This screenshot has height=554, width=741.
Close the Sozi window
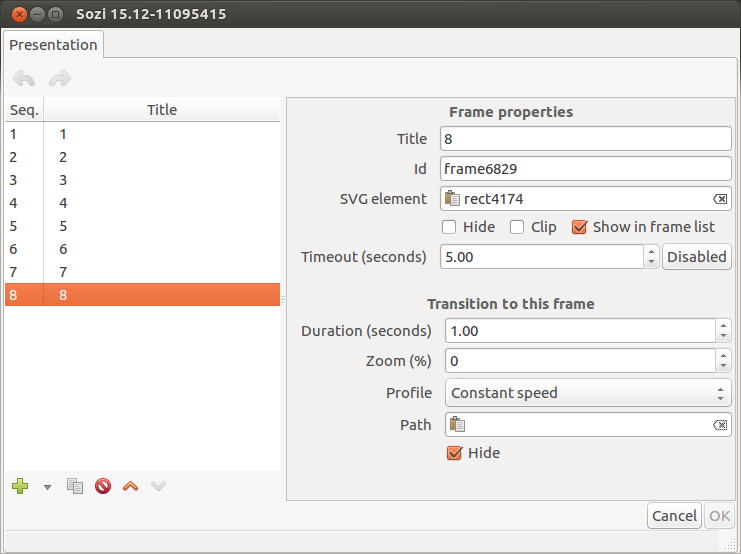[x=19, y=14]
